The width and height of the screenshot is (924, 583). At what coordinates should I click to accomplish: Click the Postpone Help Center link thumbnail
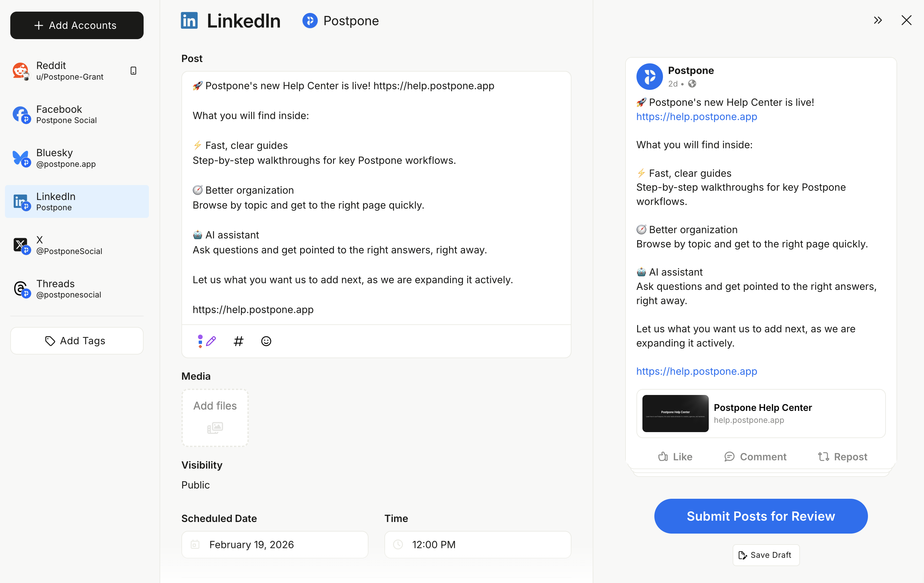pos(675,413)
